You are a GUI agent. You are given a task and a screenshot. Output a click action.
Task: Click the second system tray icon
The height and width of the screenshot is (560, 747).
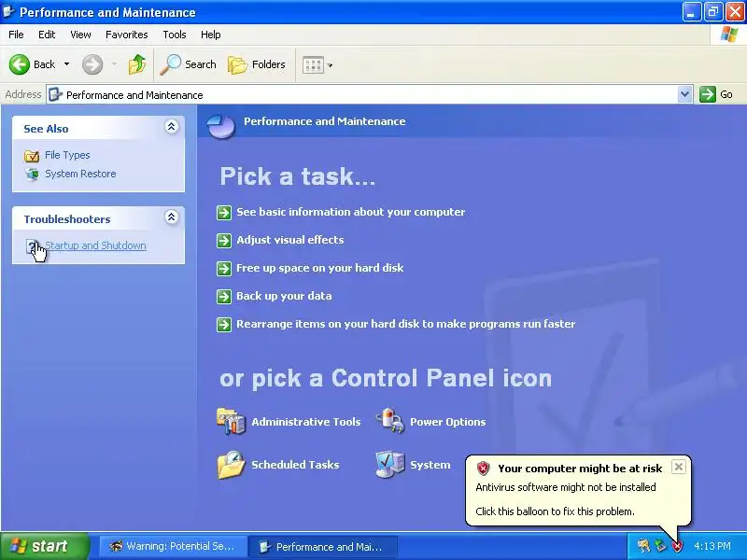point(660,546)
